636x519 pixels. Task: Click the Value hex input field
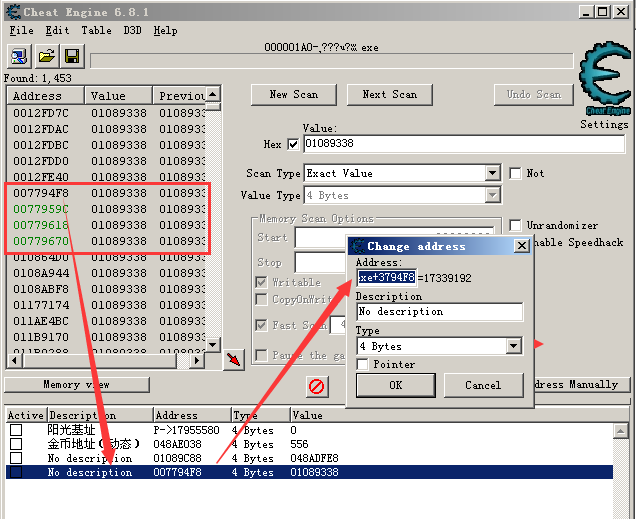point(464,144)
